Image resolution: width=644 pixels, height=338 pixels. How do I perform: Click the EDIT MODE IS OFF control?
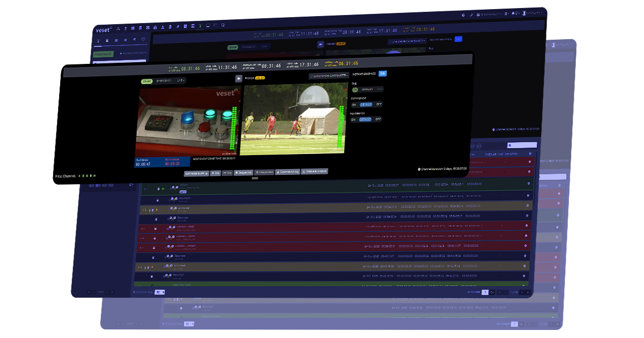[196, 173]
